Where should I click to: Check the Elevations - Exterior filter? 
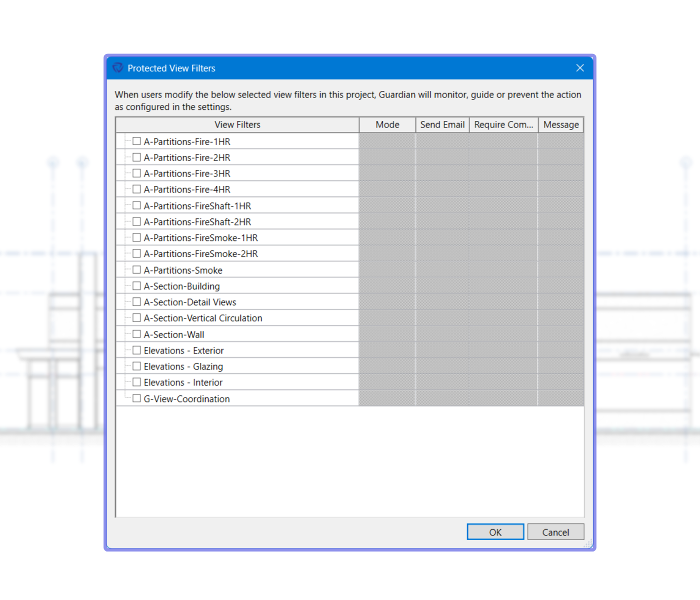click(136, 350)
